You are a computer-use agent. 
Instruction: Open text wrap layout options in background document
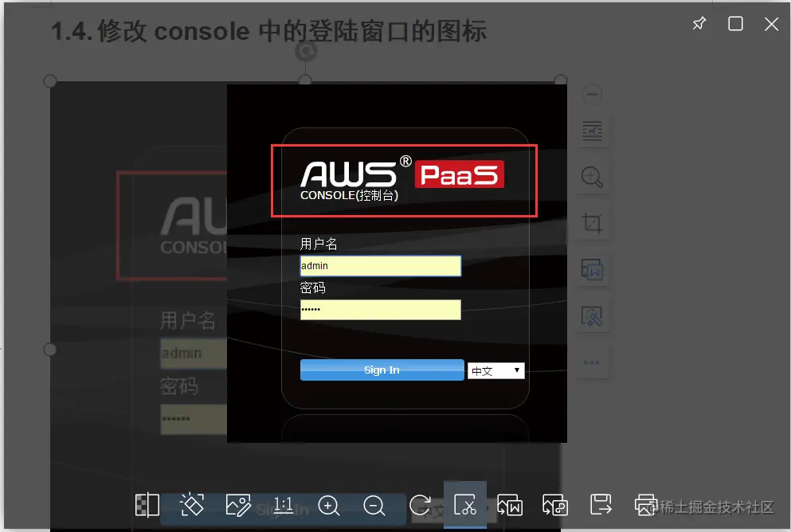coord(592,131)
